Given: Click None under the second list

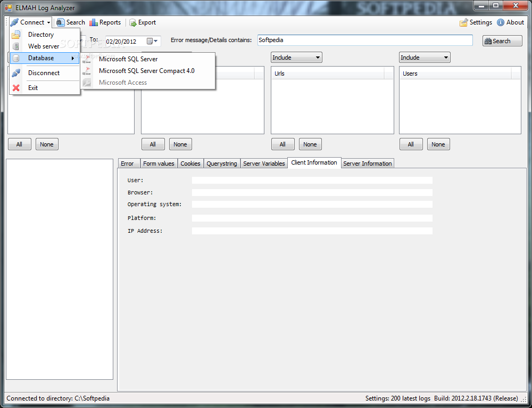Looking at the screenshot, I should (180, 144).
